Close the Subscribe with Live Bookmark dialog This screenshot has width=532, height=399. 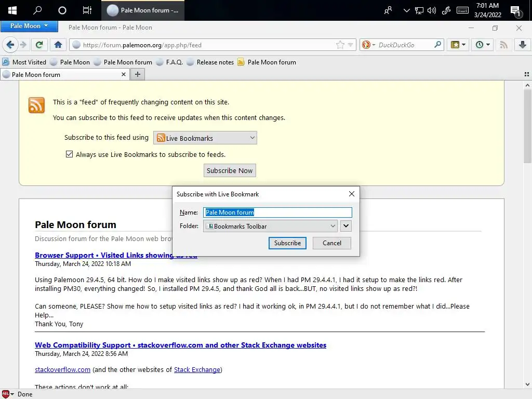click(352, 194)
